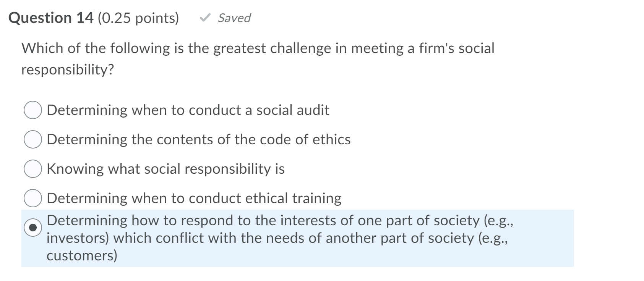Choose the code of ethics contents radio button
Viewport: 644px width, 281px height.
tap(33, 140)
